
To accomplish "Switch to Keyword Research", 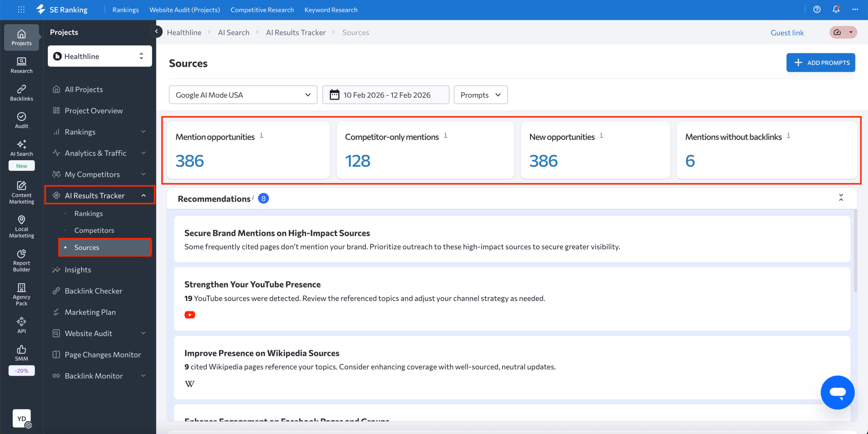I will tap(331, 9).
